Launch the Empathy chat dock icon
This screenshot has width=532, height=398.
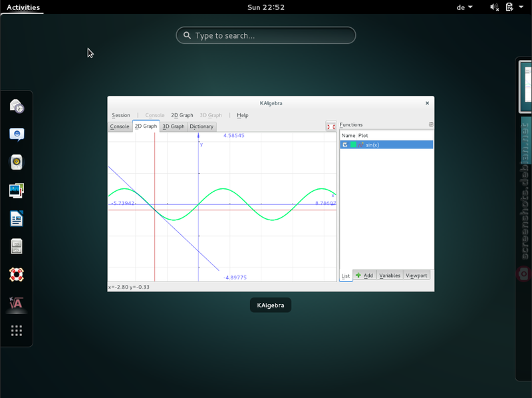(16, 134)
